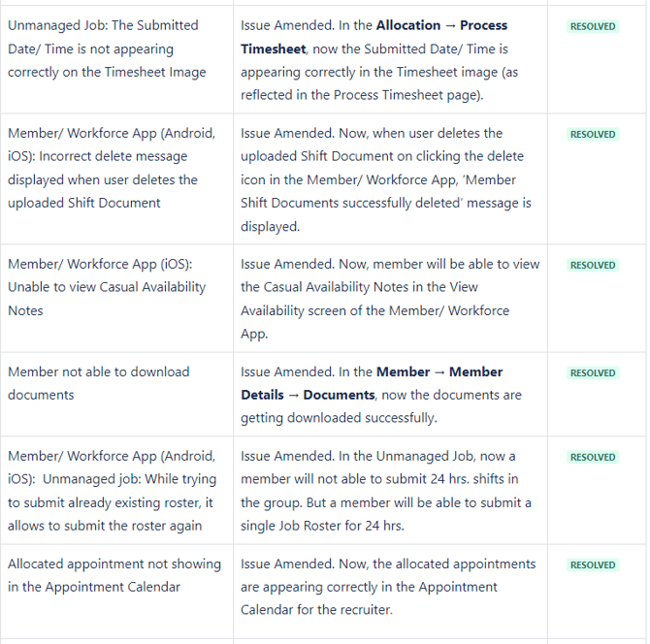
Task: Click RESOLVED status beside document download issue
Action: [593, 372]
